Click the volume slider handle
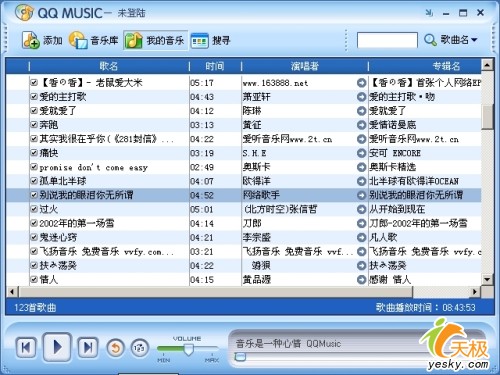This screenshot has width=500, height=375. click(189, 349)
